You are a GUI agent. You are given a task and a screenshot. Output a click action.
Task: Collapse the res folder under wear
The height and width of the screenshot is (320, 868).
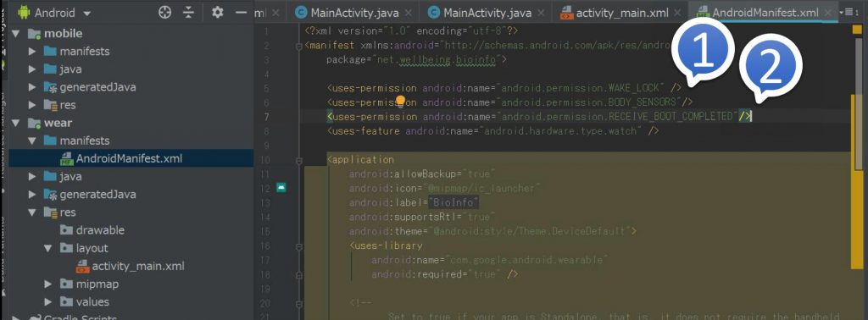[32, 212]
